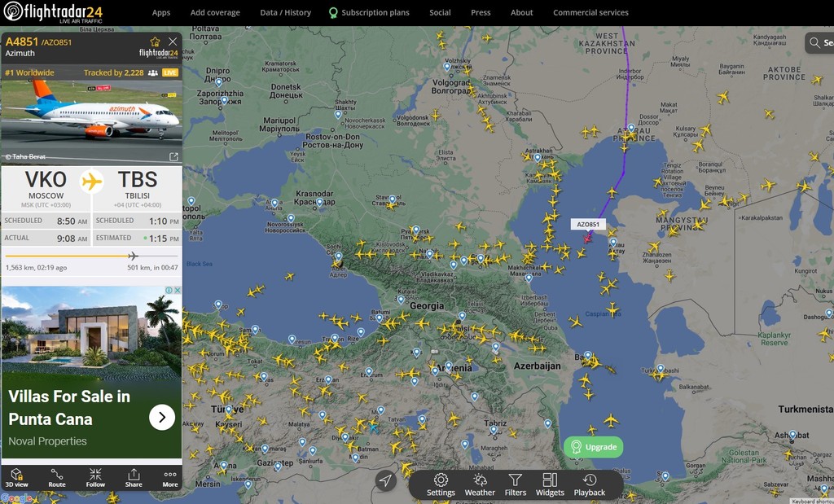Click the airport pin near Stavropol
Image resolution: width=834 pixels, height=504 pixels.
coord(392,200)
